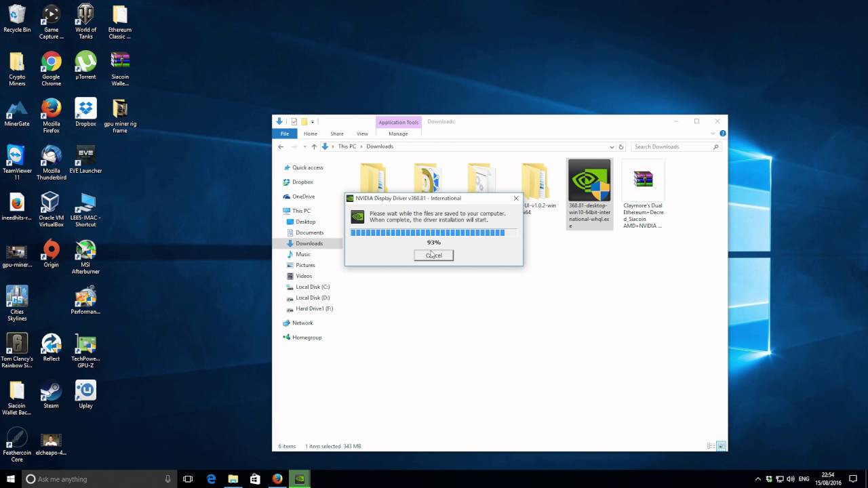This screenshot has height=488, width=868.
Task: Open Hard Drive1 (F:) in sidebar
Action: (x=314, y=308)
